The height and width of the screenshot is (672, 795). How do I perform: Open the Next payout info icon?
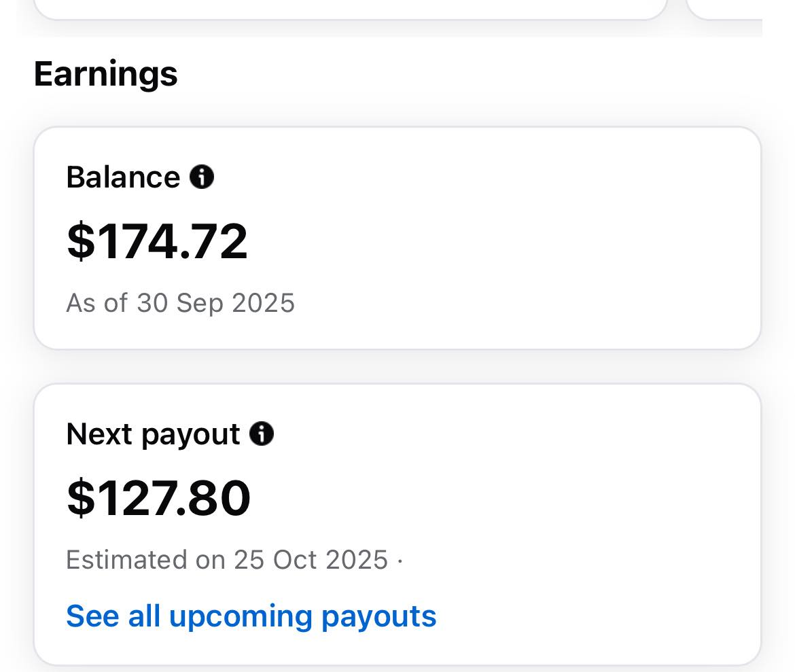click(262, 434)
